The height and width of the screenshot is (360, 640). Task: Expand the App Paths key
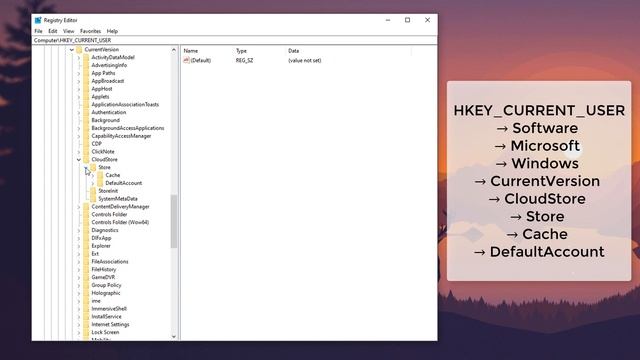tap(79, 73)
